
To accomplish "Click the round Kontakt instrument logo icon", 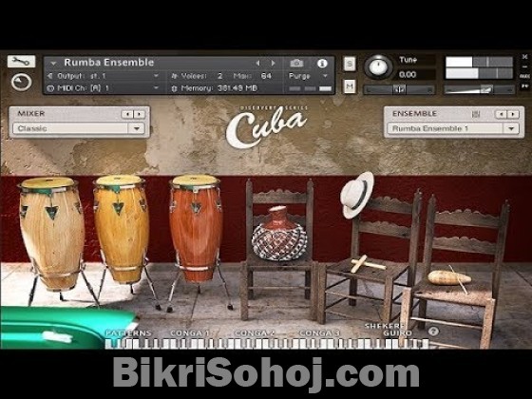I will point(21,82).
